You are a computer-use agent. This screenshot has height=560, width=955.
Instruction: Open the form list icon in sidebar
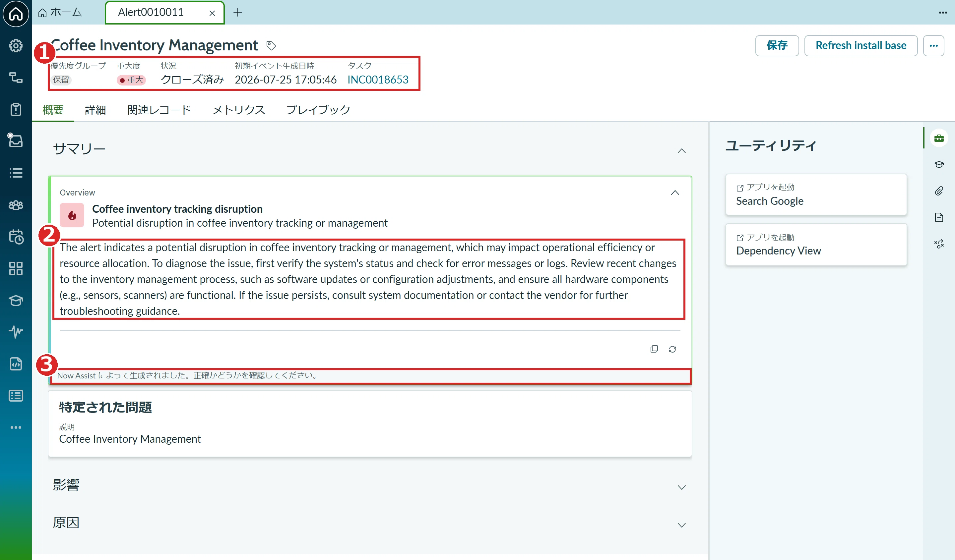(x=16, y=396)
